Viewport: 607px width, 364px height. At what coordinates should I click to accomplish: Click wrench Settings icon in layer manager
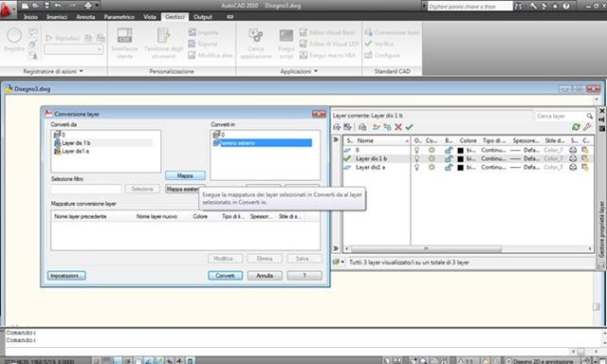click(x=587, y=127)
